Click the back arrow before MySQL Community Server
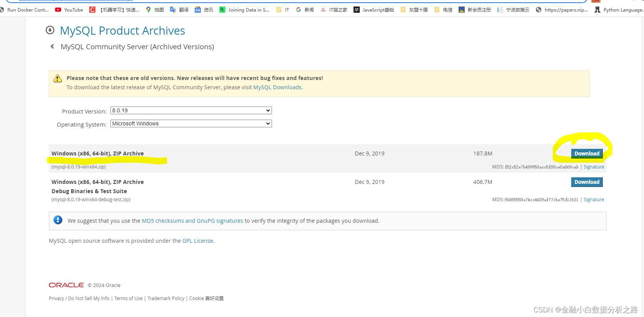The image size is (644, 317). (x=52, y=47)
